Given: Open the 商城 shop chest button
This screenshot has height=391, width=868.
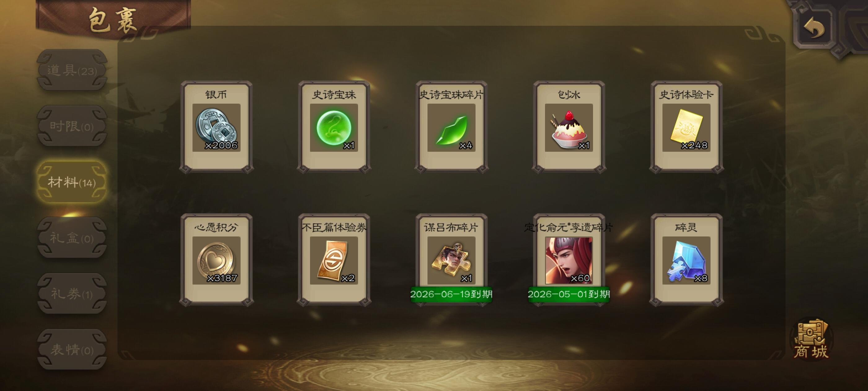Looking at the screenshot, I should click(811, 339).
